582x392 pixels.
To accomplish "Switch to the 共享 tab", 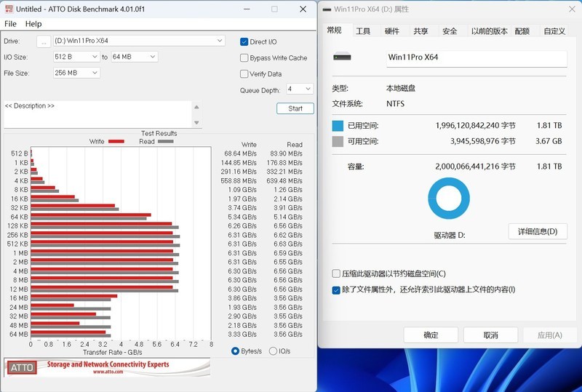I will 421,31.
